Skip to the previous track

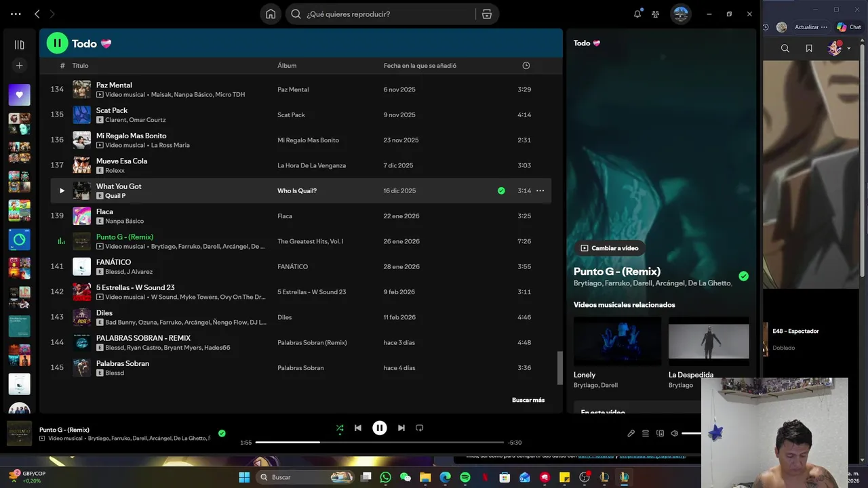(x=358, y=428)
